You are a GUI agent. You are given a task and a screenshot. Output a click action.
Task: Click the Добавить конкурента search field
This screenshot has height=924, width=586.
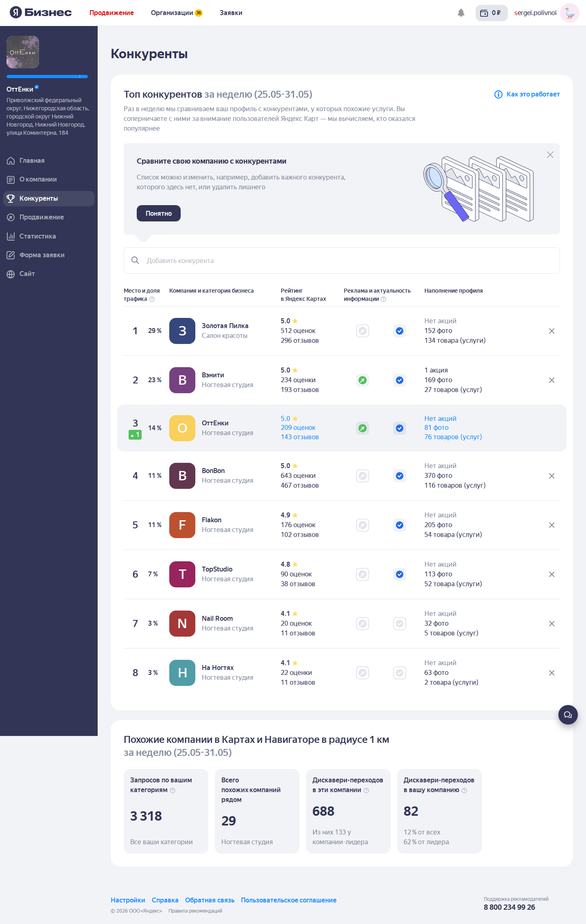point(342,261)
